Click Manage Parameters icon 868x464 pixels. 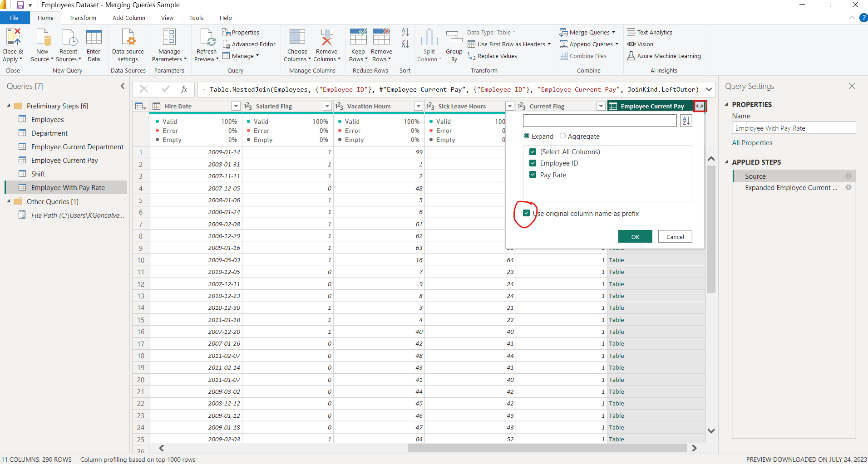[169, 37]
